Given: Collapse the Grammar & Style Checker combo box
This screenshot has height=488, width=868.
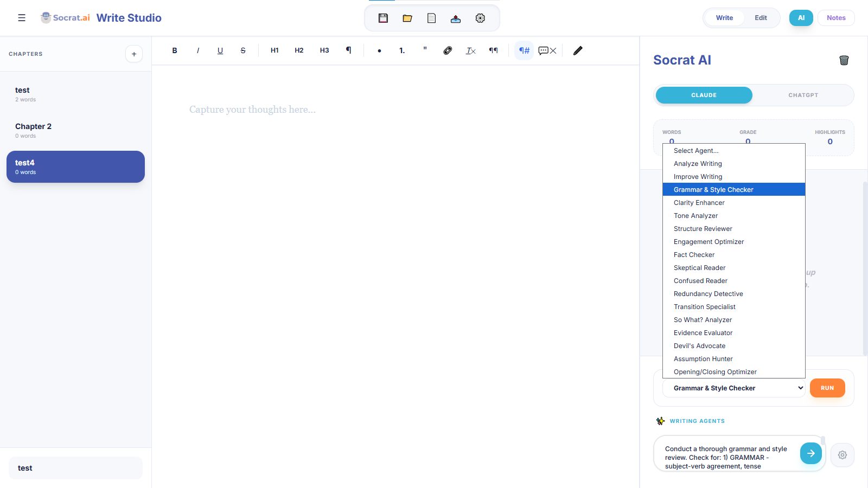Looking at the screenshot, I should (x=733, y=388).
